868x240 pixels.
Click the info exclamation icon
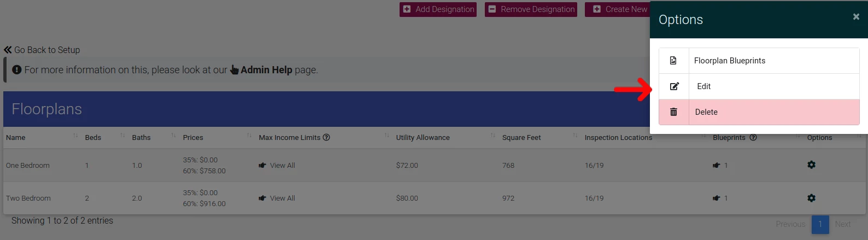(17, 70)
